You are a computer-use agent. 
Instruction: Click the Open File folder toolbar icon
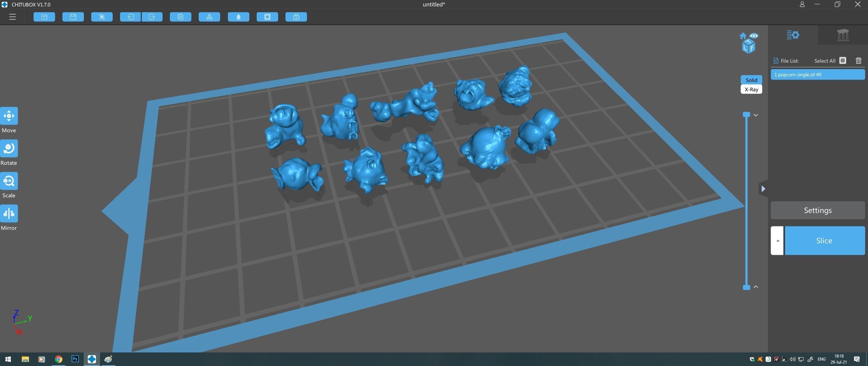(44, 17)
